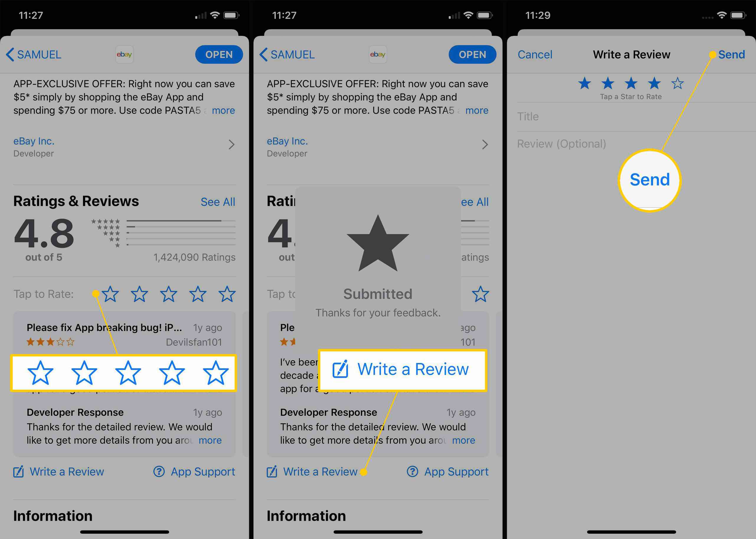
Task: Click Cancel to dismiss the review form
Action: (x=534, y=55)
